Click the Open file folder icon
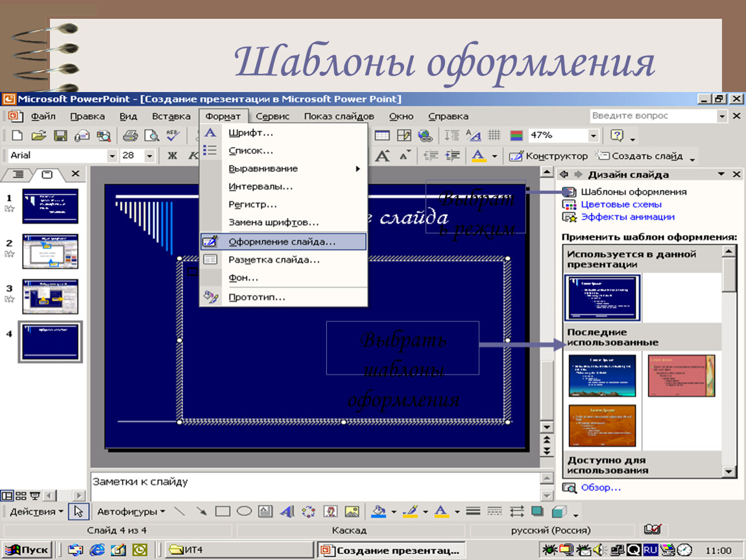The image size is (746, 560). click(x=38, y=135)
